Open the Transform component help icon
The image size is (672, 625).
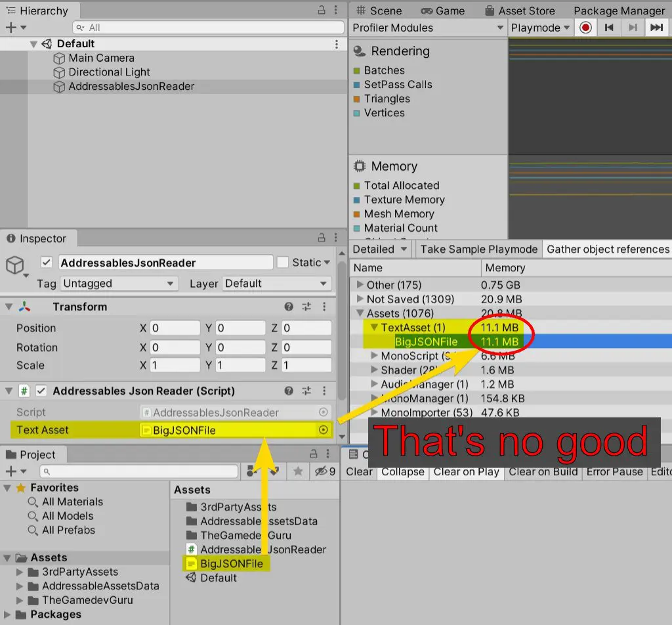288,307
